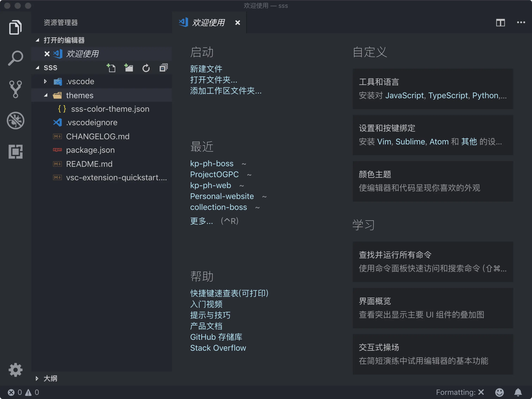Open recent project kp-ph-boss

click(x=212, y=164)
